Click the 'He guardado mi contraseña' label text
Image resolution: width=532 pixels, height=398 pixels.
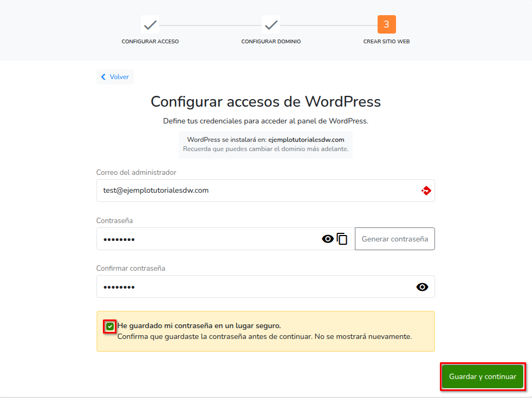click(x=199, y=326)
